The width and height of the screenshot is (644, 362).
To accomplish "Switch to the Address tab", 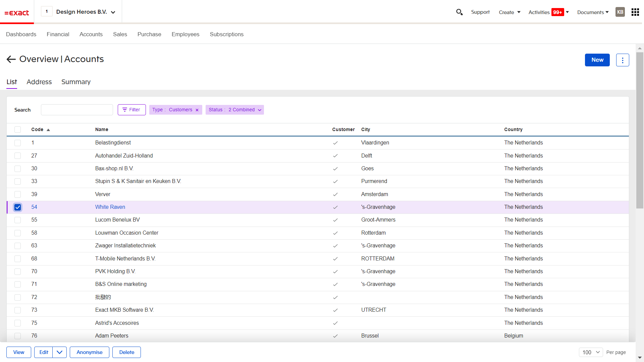I will click(39, 82).
